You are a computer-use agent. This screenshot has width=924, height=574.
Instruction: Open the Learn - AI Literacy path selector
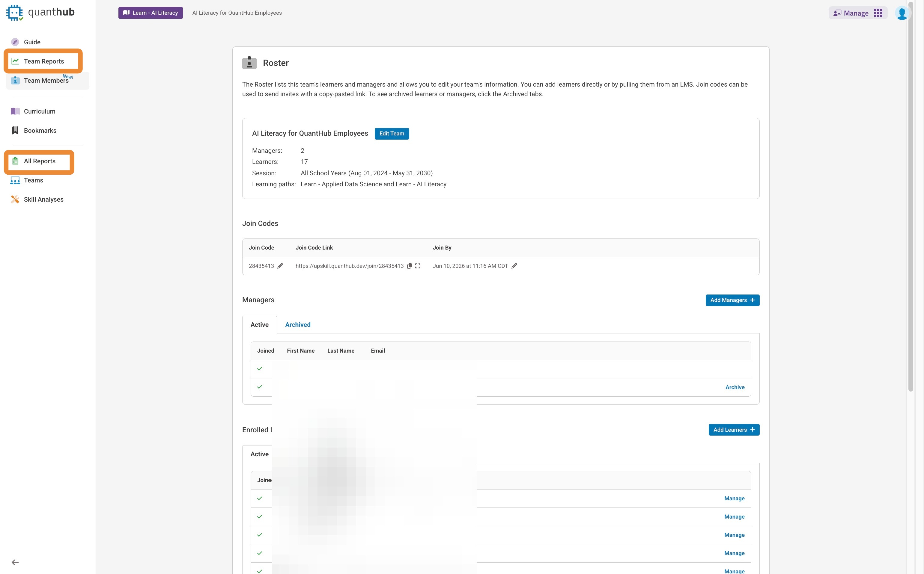pos(151,13)
